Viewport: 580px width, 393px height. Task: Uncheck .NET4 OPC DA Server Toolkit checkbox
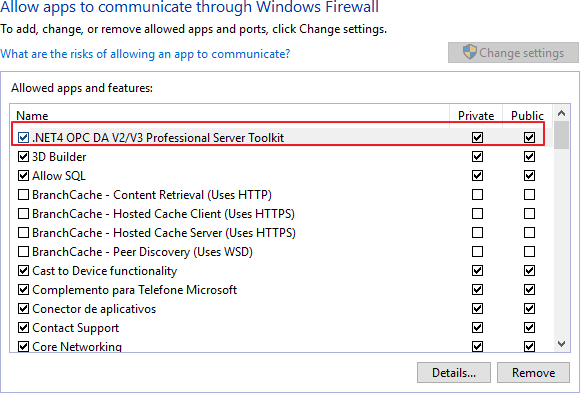point(23,138)
